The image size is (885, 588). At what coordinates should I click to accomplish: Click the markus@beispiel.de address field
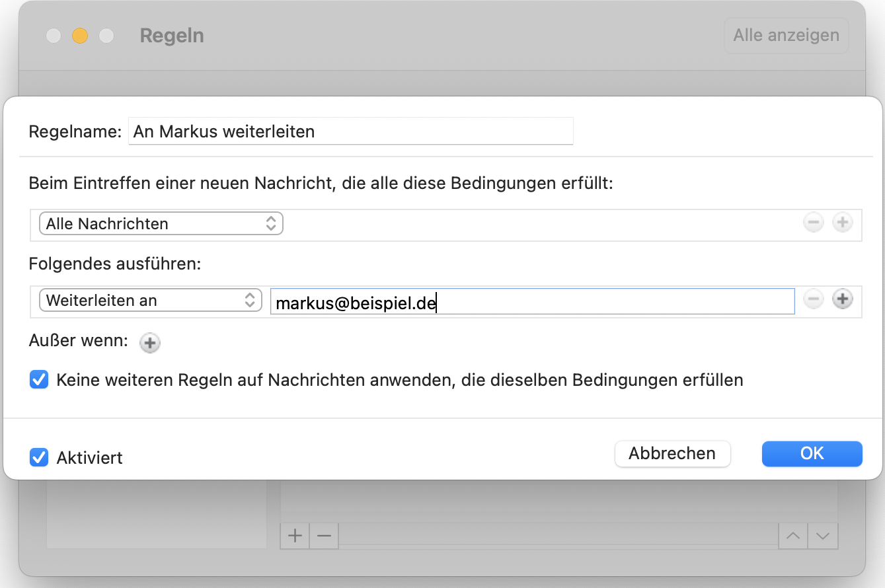coord(532,301)
